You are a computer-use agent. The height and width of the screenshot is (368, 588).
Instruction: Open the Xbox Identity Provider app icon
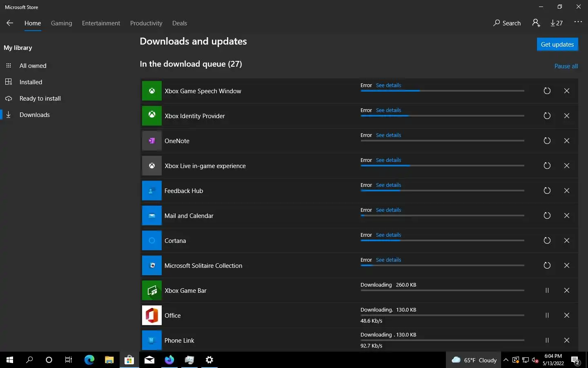click(x=152, y=116)
